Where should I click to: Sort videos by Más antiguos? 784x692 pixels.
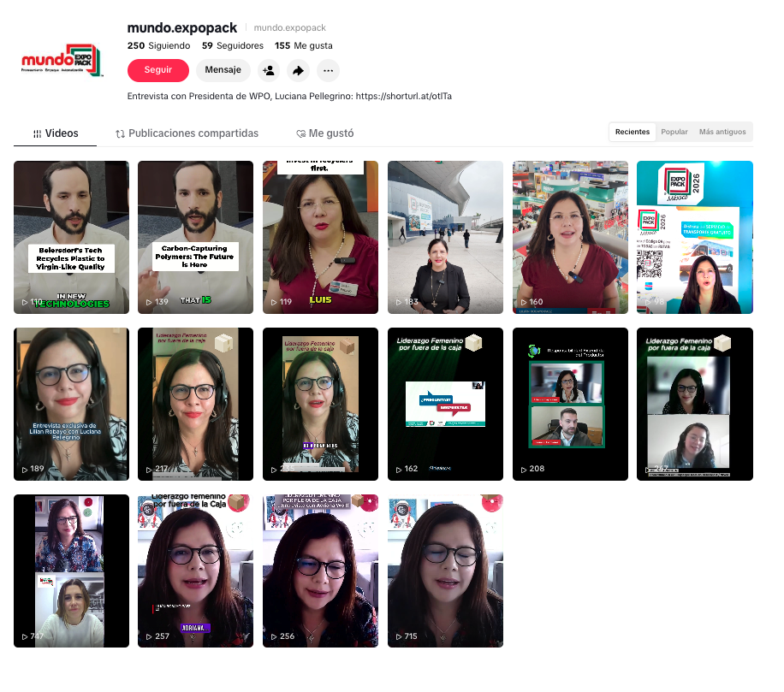coord(722,132)
